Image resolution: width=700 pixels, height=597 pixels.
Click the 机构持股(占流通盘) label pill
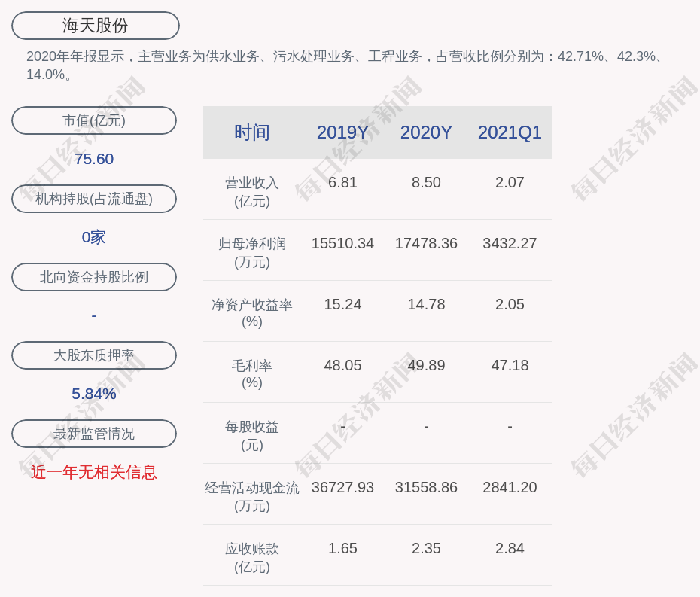pyautogui.click(x=94, y=199)
